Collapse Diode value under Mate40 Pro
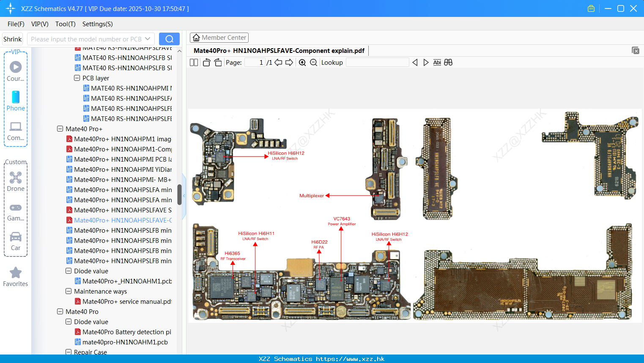Screen dimensions: 644x363 click(x=69, y=322)
